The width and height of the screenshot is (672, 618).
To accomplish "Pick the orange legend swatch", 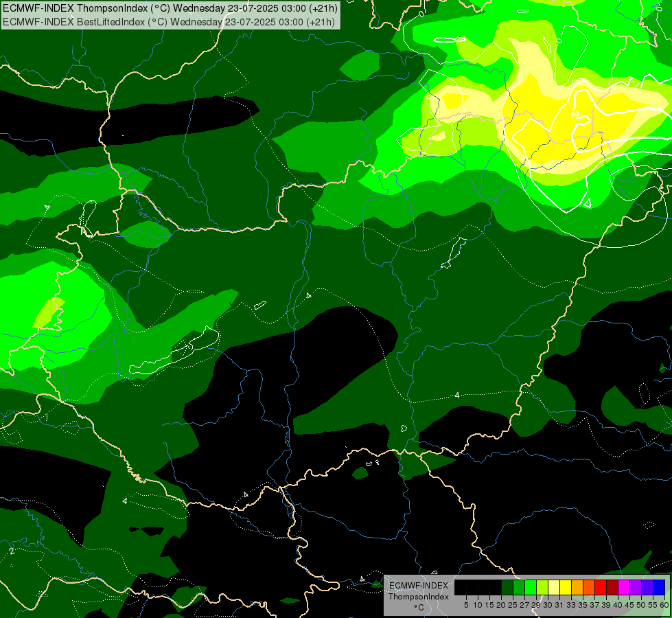I will tap(577, 587).
